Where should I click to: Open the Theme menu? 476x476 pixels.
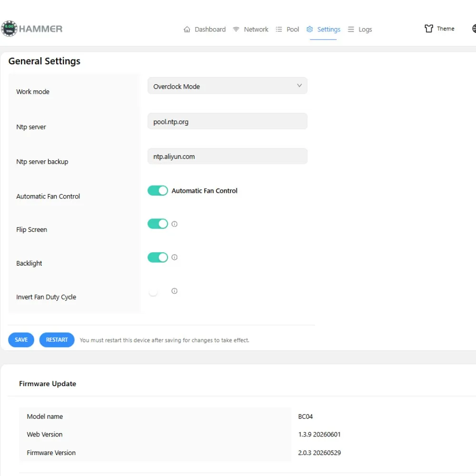coord(439,29)
